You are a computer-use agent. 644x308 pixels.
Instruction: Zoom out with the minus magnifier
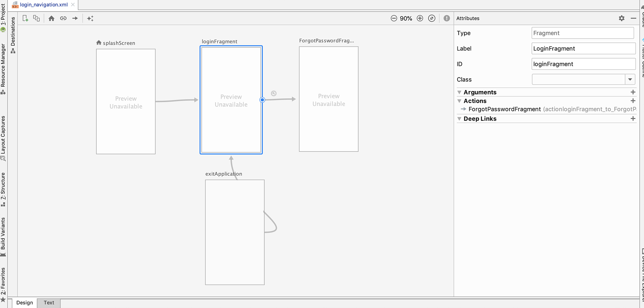pos(393,18)
